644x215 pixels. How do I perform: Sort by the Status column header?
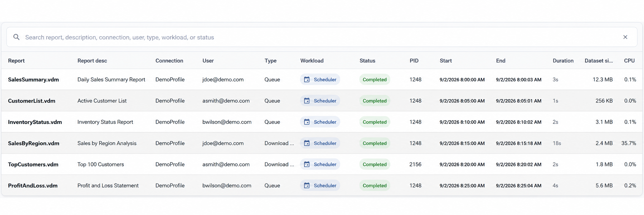[x=367, y=60]
